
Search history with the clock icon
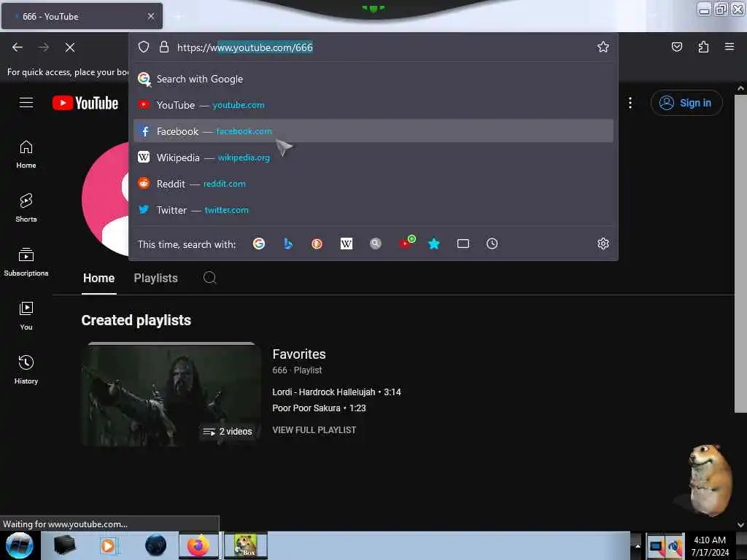click(492, 244)
